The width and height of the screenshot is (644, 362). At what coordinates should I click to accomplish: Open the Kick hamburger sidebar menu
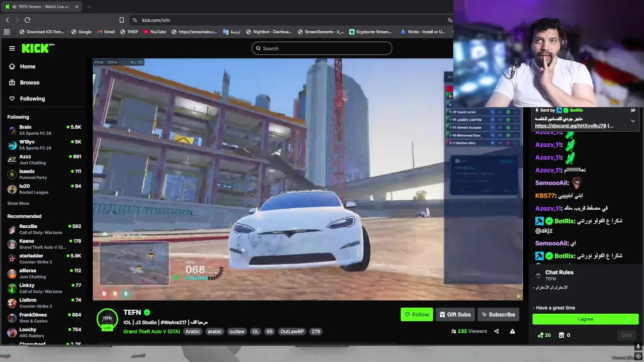pyautogui.click(x=12, y=48)
